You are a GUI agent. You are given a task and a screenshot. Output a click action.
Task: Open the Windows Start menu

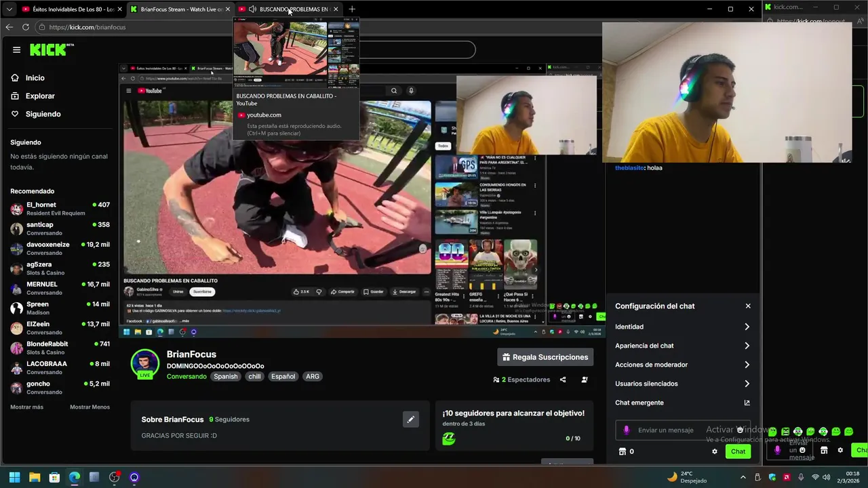tap(14, 477)
